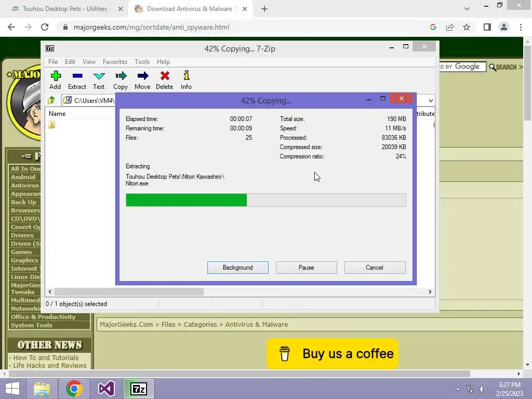Screen dimensions: 532x399
Task: Click Categories breadcrumb link
Action: [200, 324]
